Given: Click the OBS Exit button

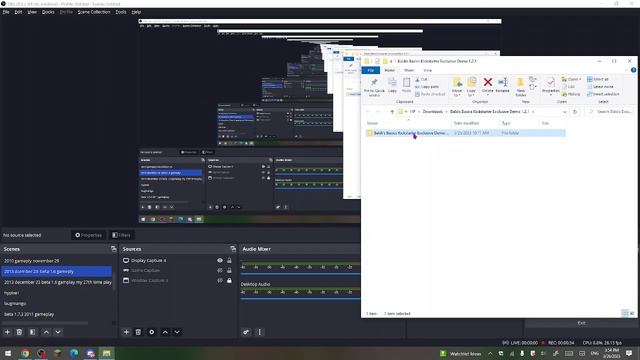Looking at the screenshot, I should coord(581,323).
